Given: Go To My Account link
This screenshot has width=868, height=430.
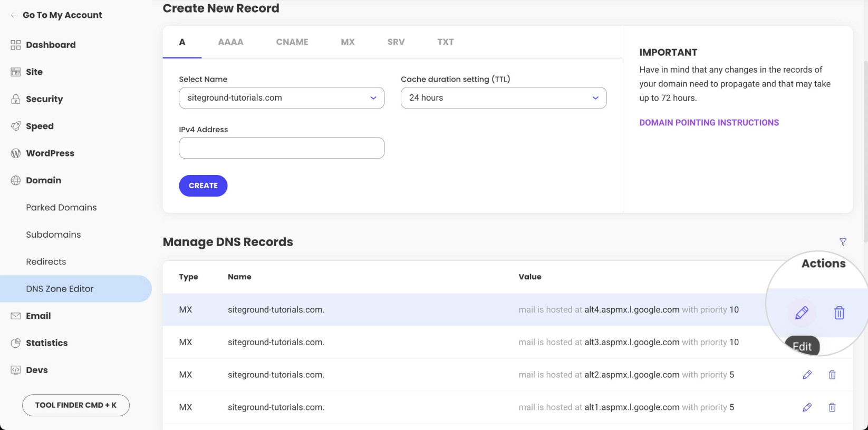Looking at the screenshot, I should click(x=62, y=15).
